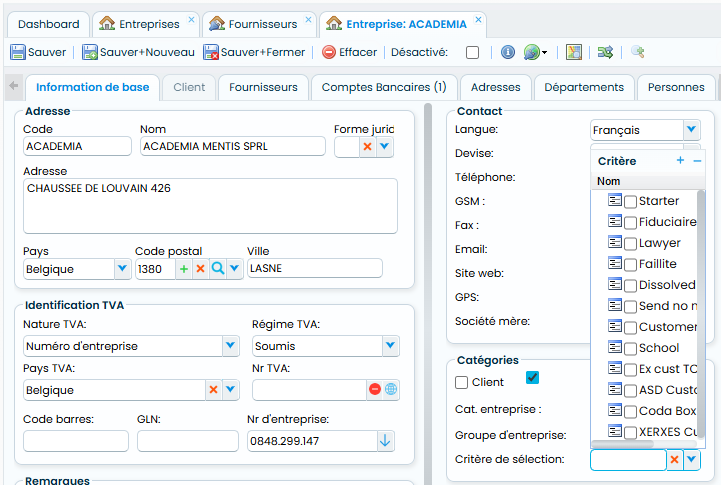
Task: Close the Entreprise: ACADEMIA tab
Action: 478,19
